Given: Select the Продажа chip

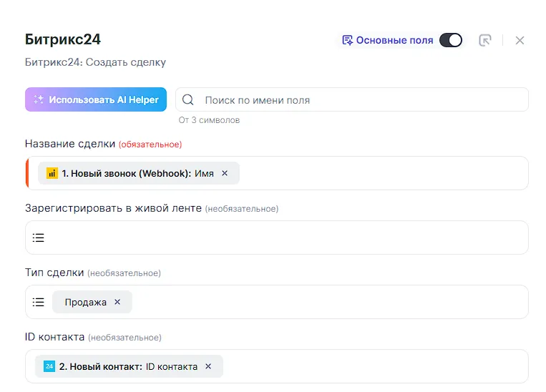Looking at the screenshot, I should coord(85,302).
